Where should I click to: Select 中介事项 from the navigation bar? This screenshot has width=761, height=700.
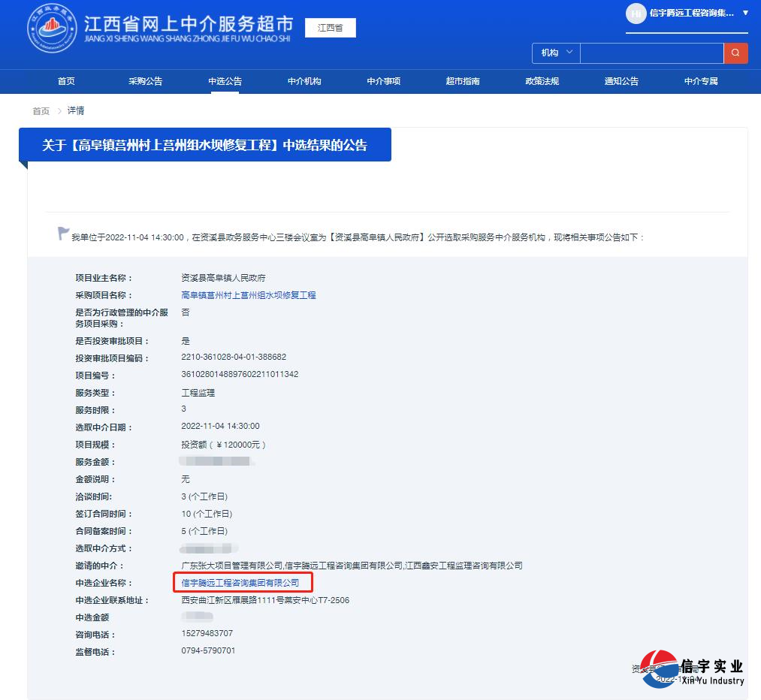[x=383, y=81]
